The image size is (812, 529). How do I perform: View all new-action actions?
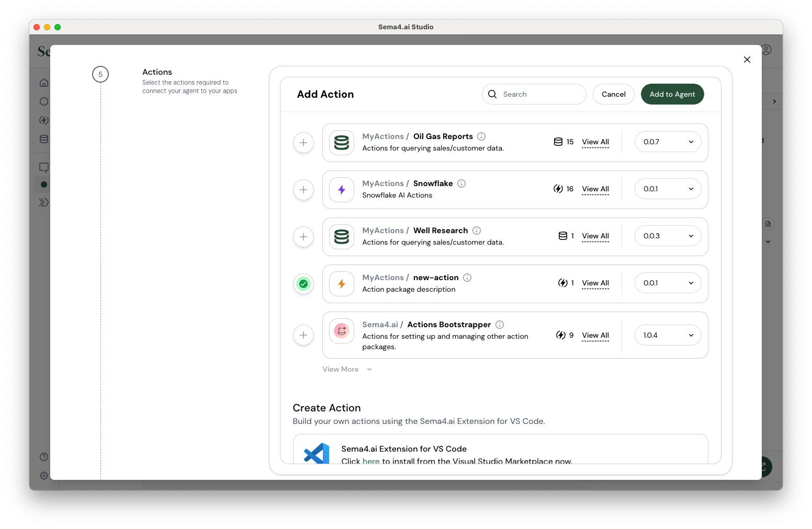coord(595,283)
